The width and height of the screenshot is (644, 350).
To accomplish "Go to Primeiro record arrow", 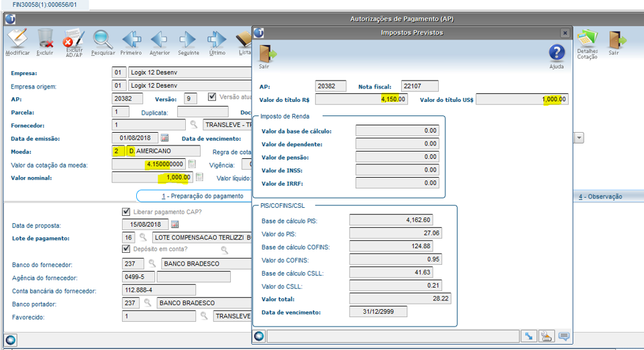I will [131, 39].
